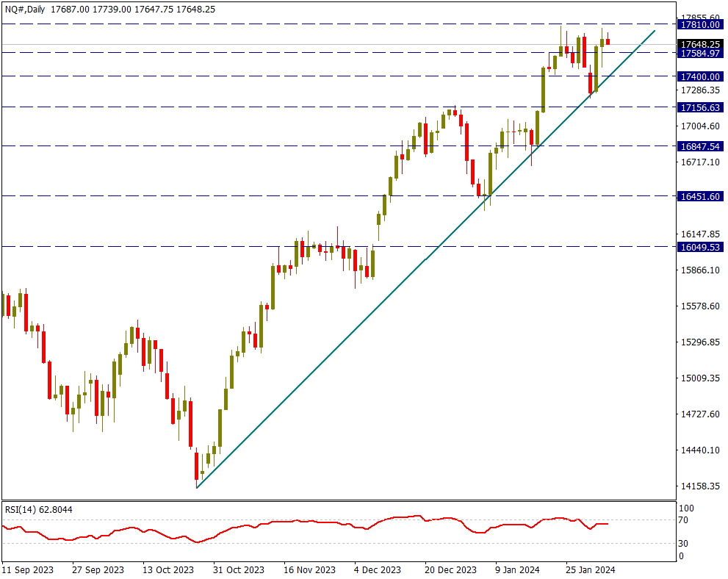
Task: Click the 4 Dec 2023 date label
Action: click(378, 569)
